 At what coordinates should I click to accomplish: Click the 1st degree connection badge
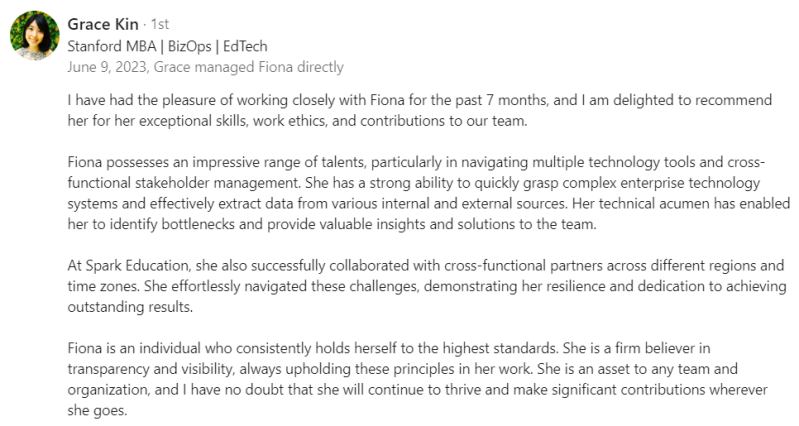pos(160,25)
